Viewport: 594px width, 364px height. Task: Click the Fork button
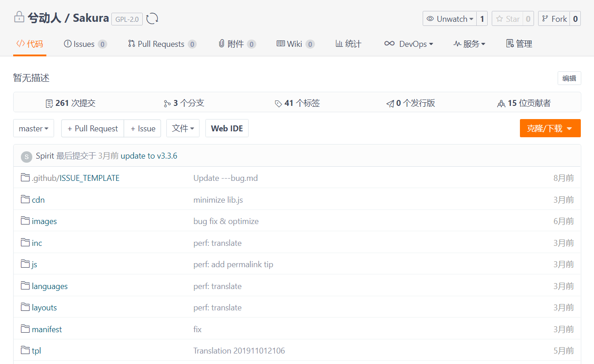[554, 19]
